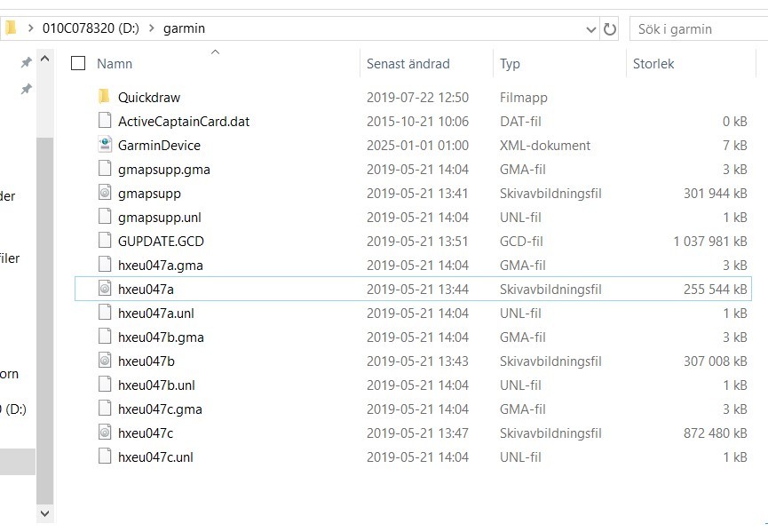768x532 pixels.
Task: Click the 301 944 kB size value
Action: 715,194
